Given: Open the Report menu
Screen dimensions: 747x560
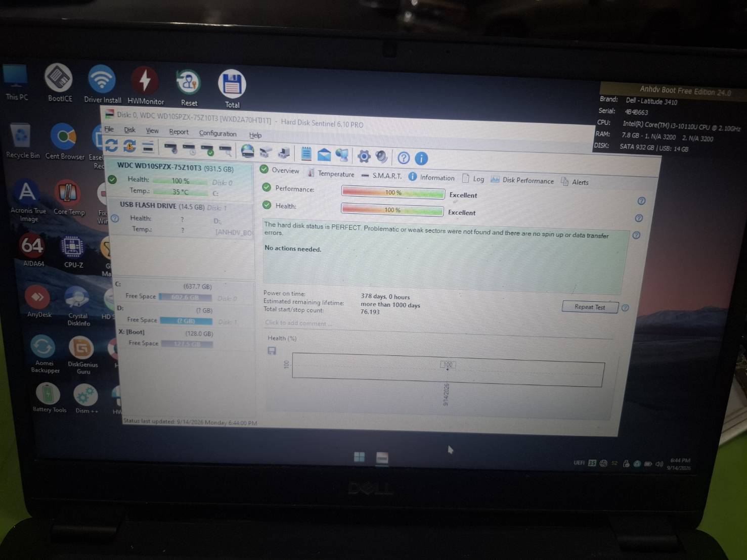Looking at the screenshot, I should coord(179,132).
